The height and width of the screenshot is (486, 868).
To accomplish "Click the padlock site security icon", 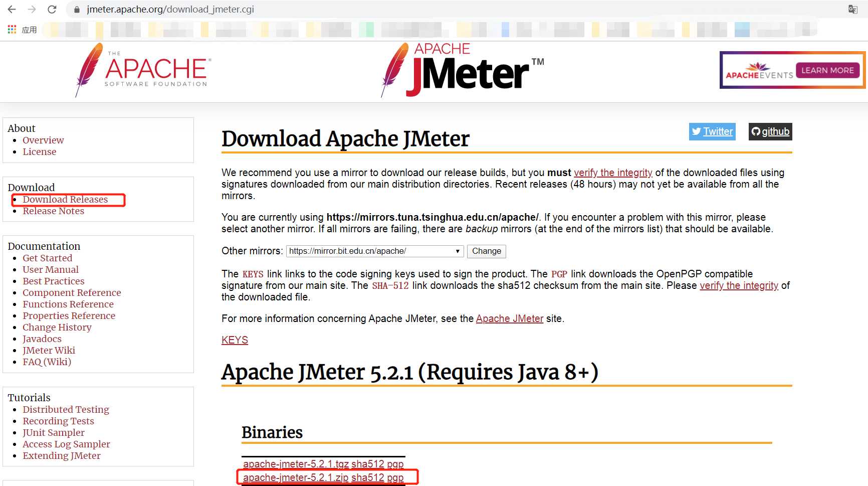I will 77,10.
